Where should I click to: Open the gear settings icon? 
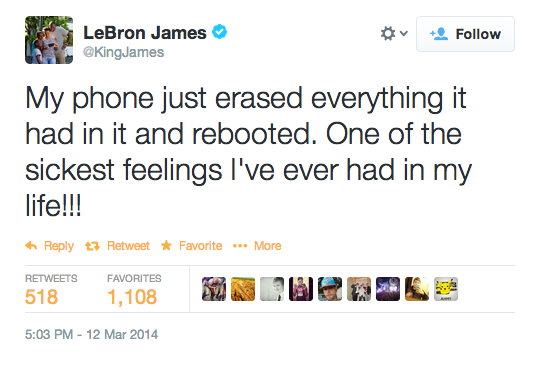388,34
